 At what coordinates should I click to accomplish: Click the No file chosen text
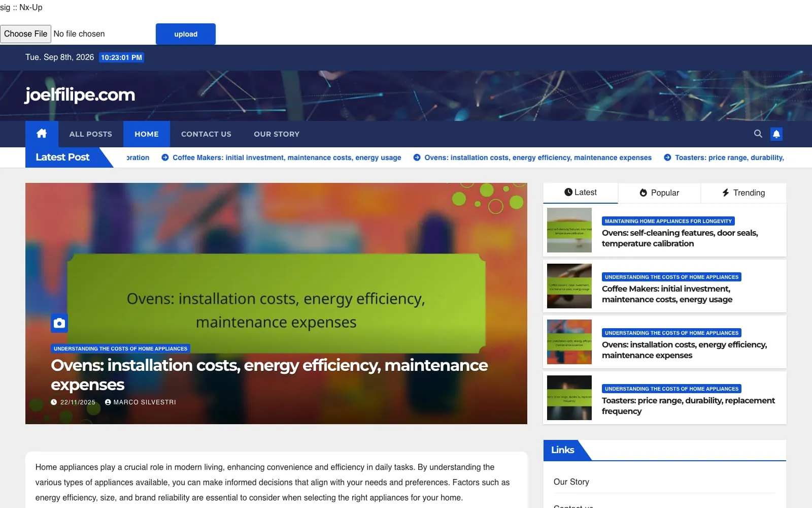(79, 34)
